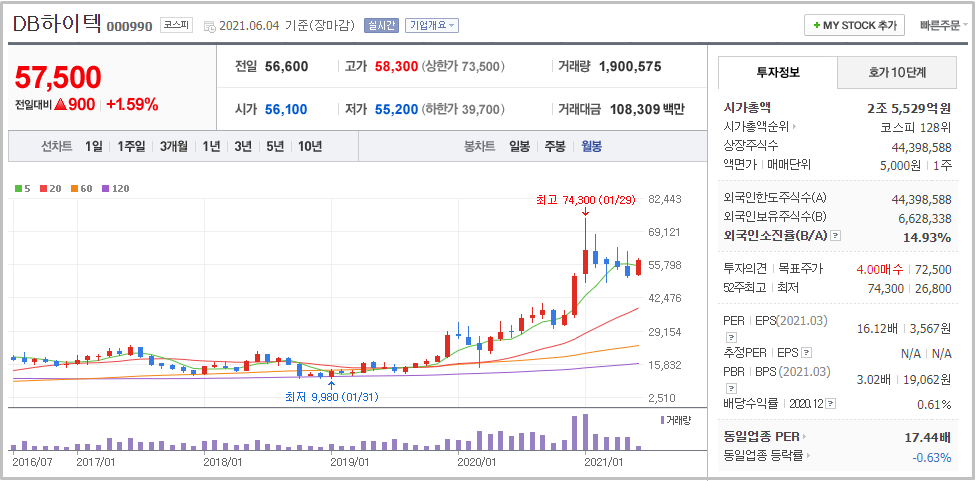This screenshot has width=976, height=481.
Task: Click the orange 60 moving average legend
Action: pos(81,189)
